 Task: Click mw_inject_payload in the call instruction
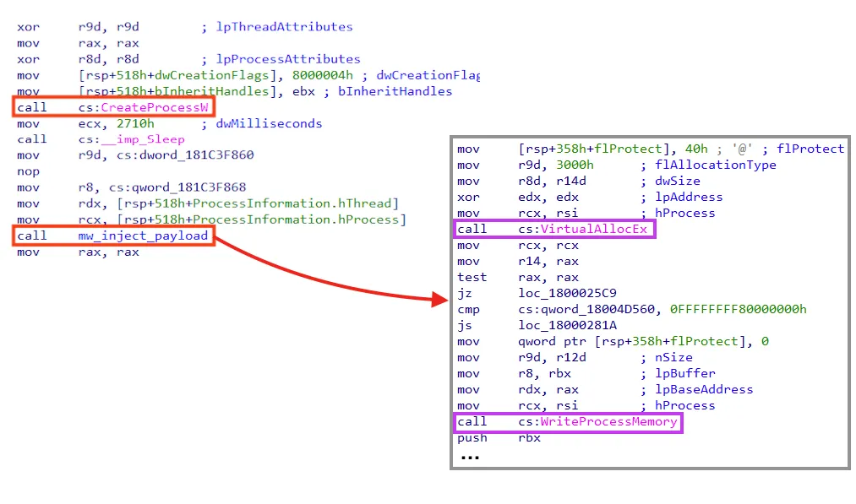point(143,236)
